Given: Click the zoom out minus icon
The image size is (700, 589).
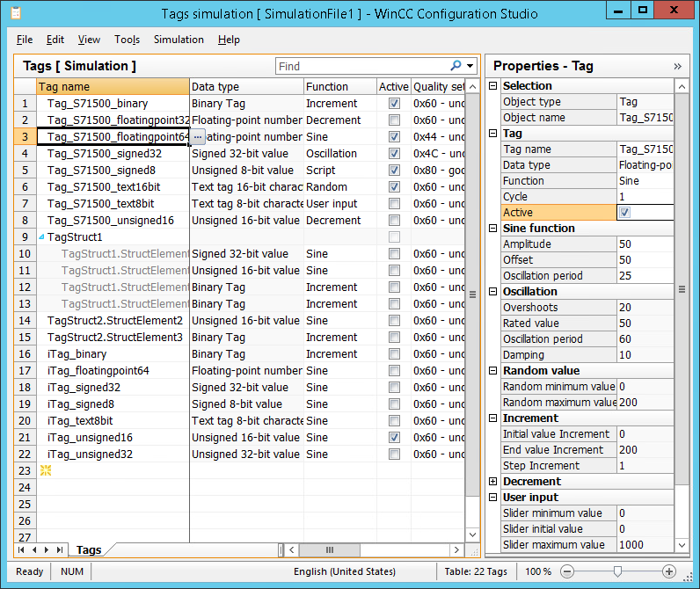Looking at the screenshot, I should pos(567,571).
